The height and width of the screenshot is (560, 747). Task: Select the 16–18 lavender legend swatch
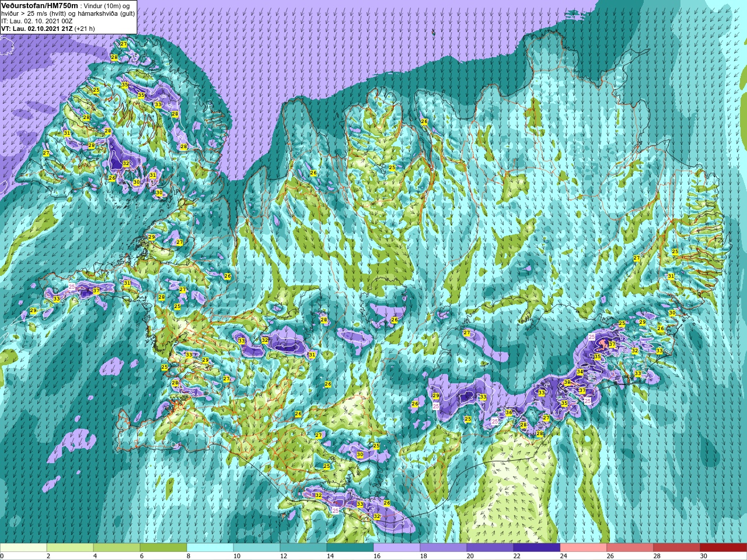pyautogui.click(x=397, y=548)
